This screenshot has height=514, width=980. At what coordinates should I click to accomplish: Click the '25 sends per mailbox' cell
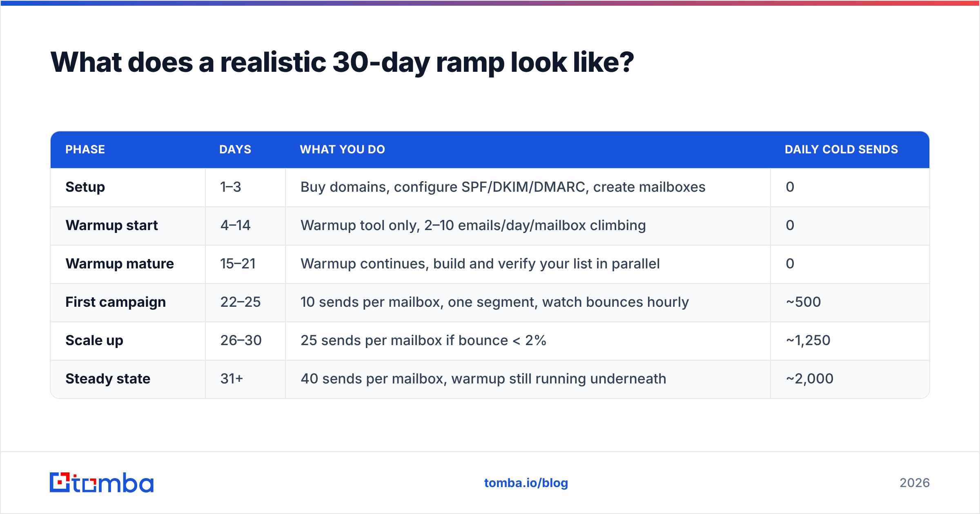(x=528, y=341)
